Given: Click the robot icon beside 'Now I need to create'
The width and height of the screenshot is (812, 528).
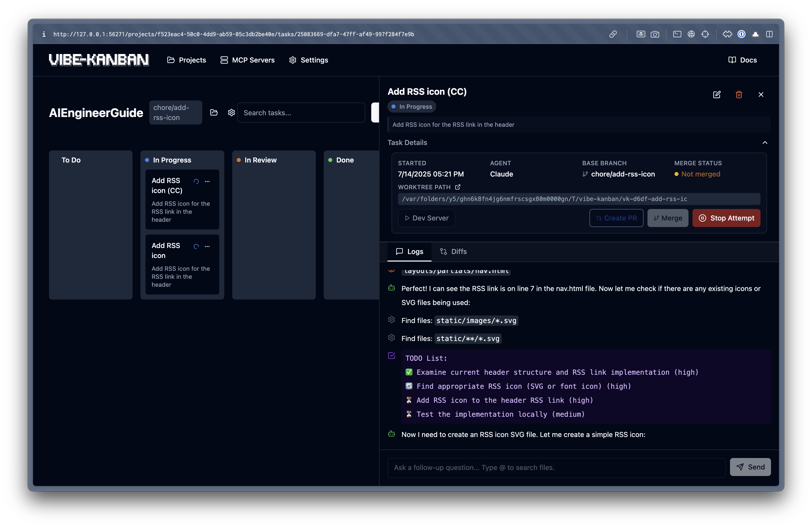Looking at the screenshot, I should [392, 434].
